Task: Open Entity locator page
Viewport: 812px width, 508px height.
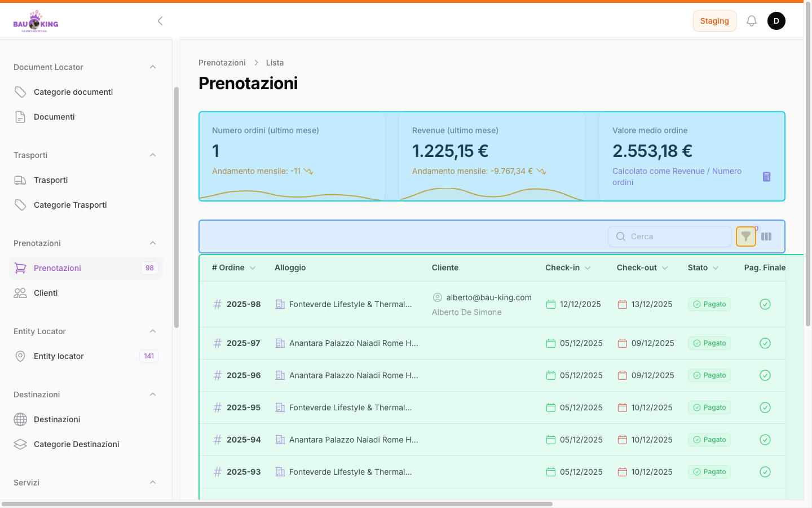Action: tap(86, 356)
